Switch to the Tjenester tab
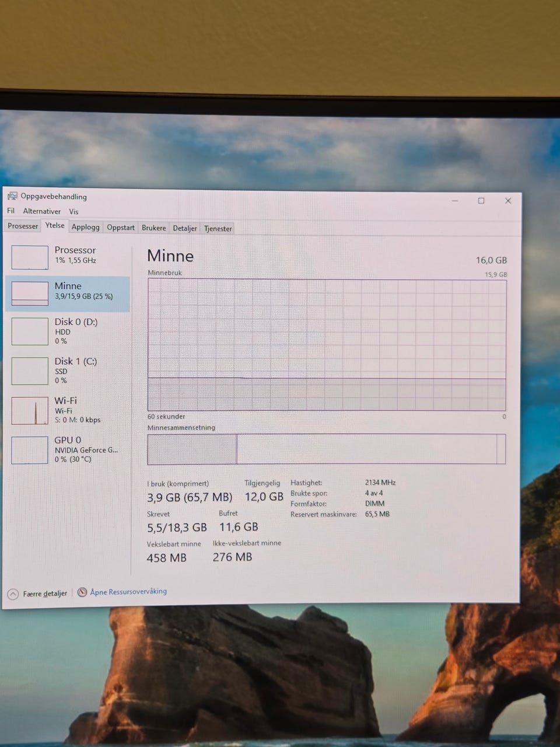 218,229
